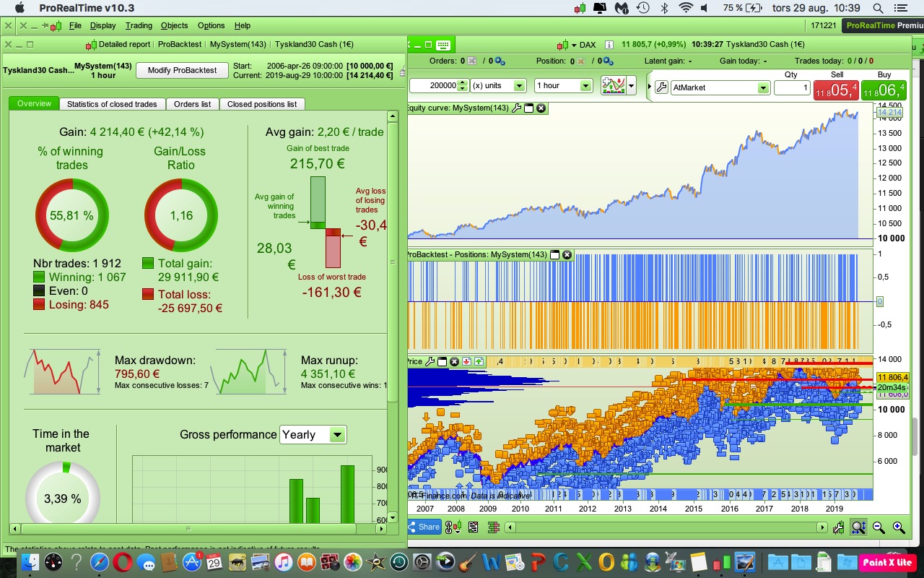This screenshot has width=924, height=578.
Task: Open chart properties wrench at bottom right
Action: [838, 528]
